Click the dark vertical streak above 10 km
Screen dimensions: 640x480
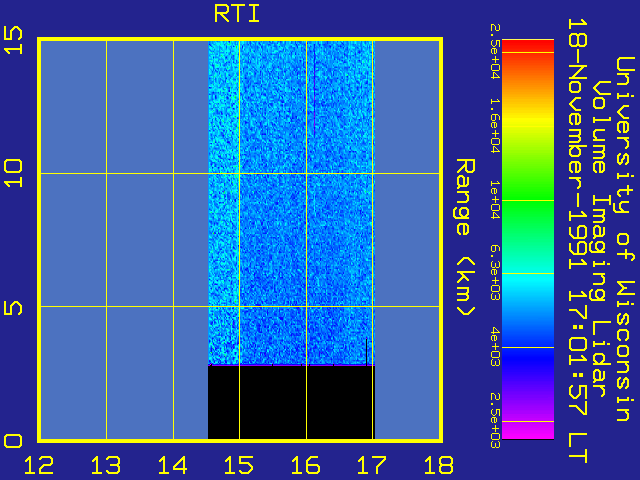tap(314, 90)
